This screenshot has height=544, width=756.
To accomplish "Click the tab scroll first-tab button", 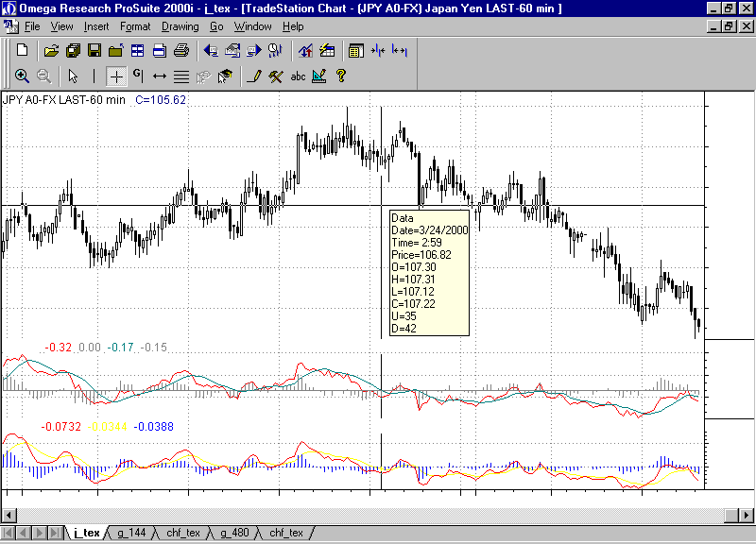I will (x=8, y=533).
